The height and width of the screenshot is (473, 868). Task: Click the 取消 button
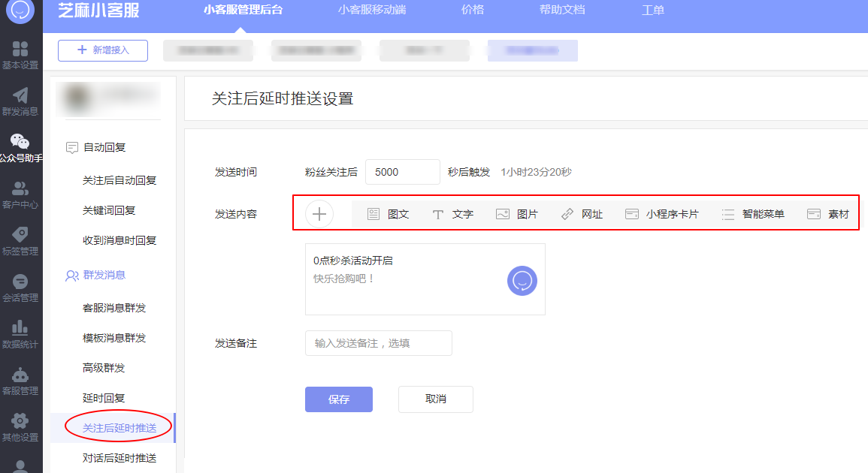(x=436, y=399)
